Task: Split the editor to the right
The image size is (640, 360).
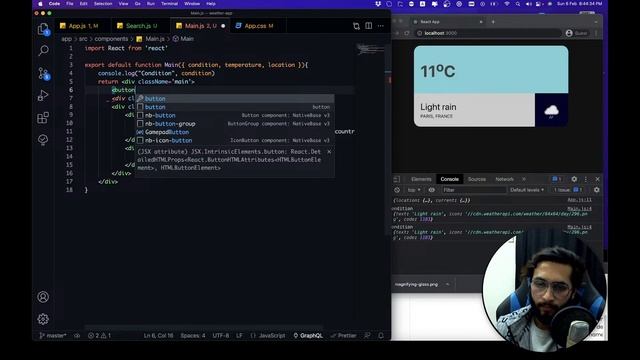Action: (x=369, y=26)
